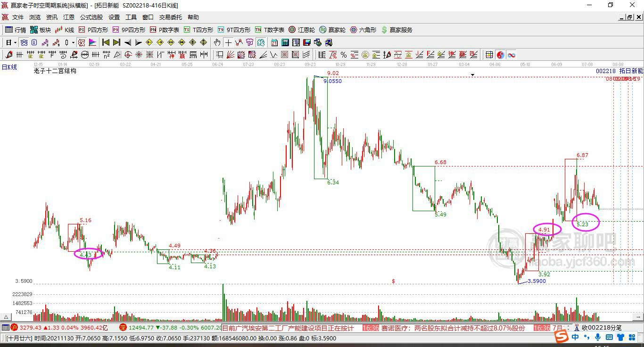Open the candlestick style dropdown arrow
The image size is (644, 347).
tap(73, 42)
